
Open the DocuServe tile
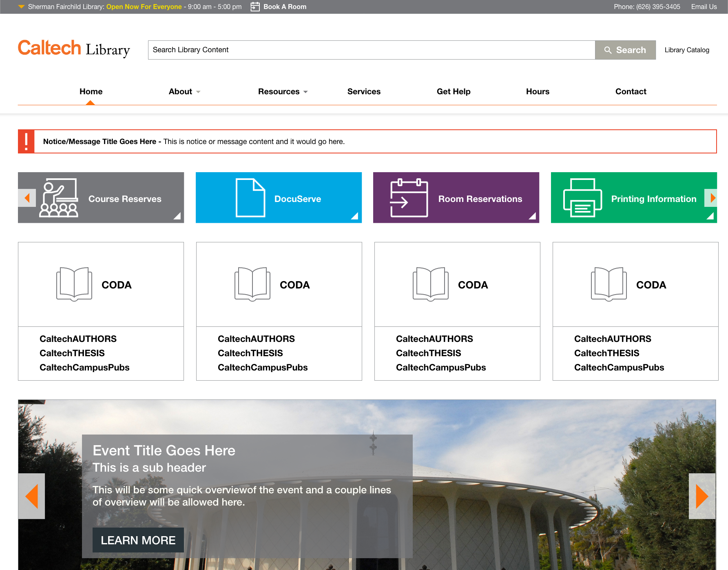[x=279, y=197]
